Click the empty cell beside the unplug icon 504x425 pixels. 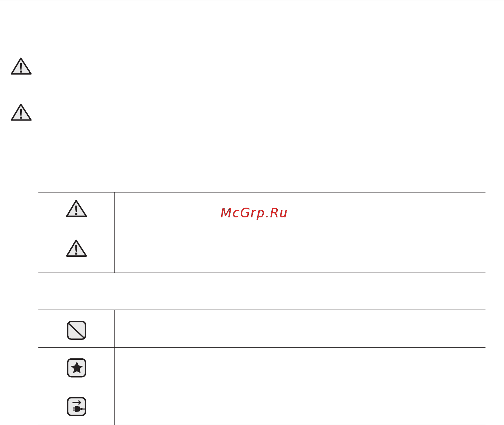click(300, 405)
